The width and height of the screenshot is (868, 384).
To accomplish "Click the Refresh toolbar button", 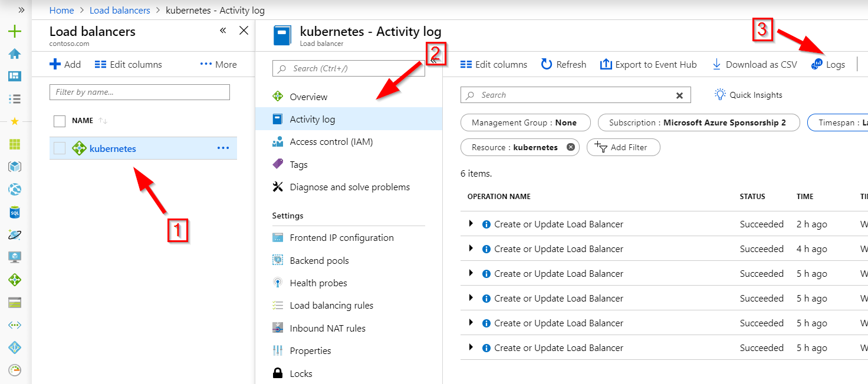I will click(564, 65).
